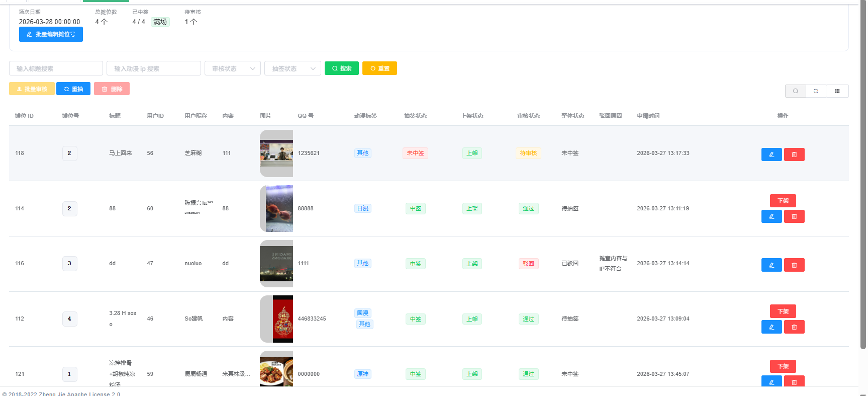Open the column grid settings icon

tap(837, 91)
